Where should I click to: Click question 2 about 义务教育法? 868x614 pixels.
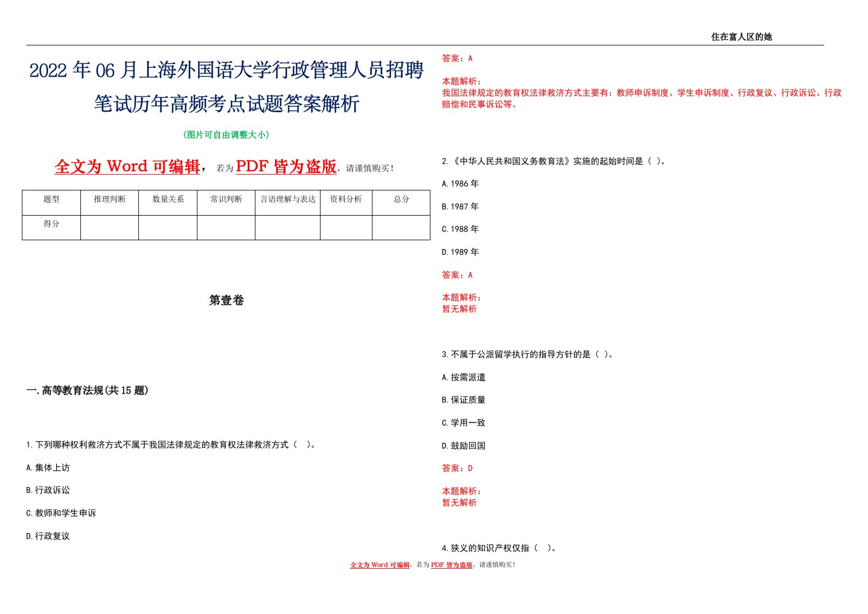point(554,161)
